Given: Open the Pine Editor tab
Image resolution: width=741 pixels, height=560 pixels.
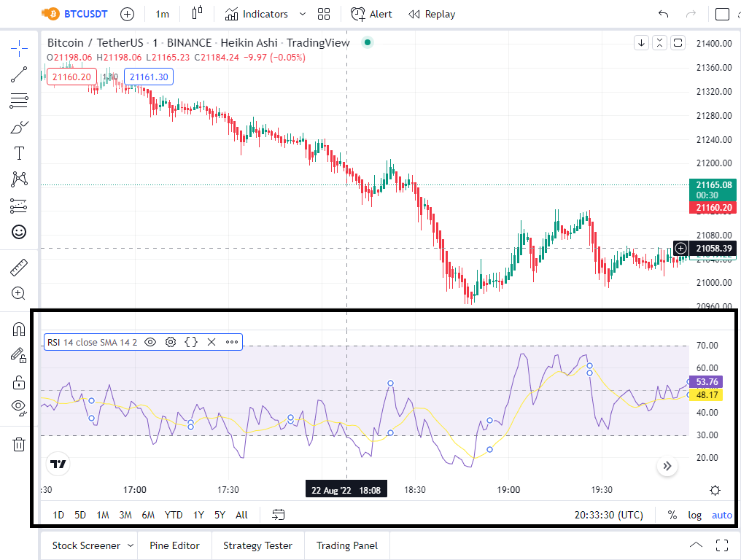Looking at the screenshot, I should pyautogui.click(x=174, y=546).
